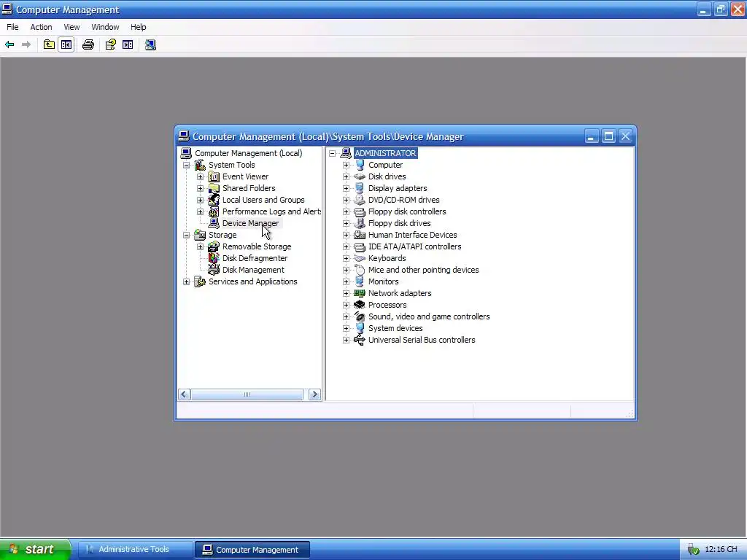747x560 pixels.
Task: Select Floppy disk drives label
Action: (399, 223)
